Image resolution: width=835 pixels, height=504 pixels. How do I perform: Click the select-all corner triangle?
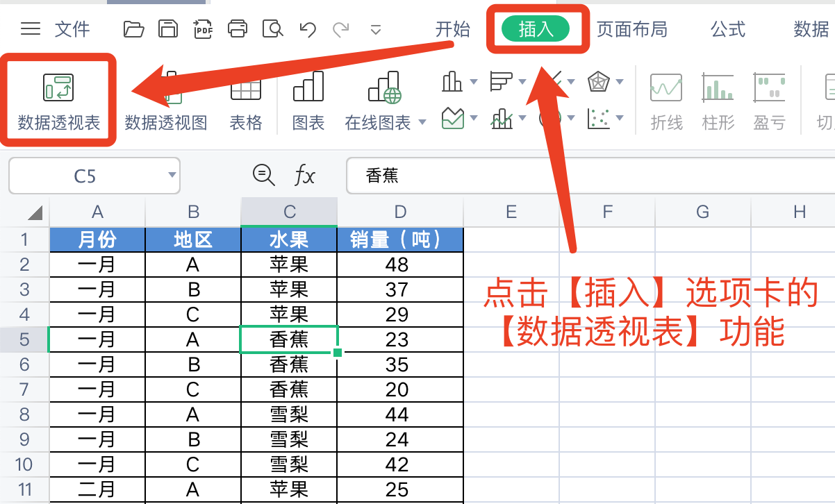35,212
